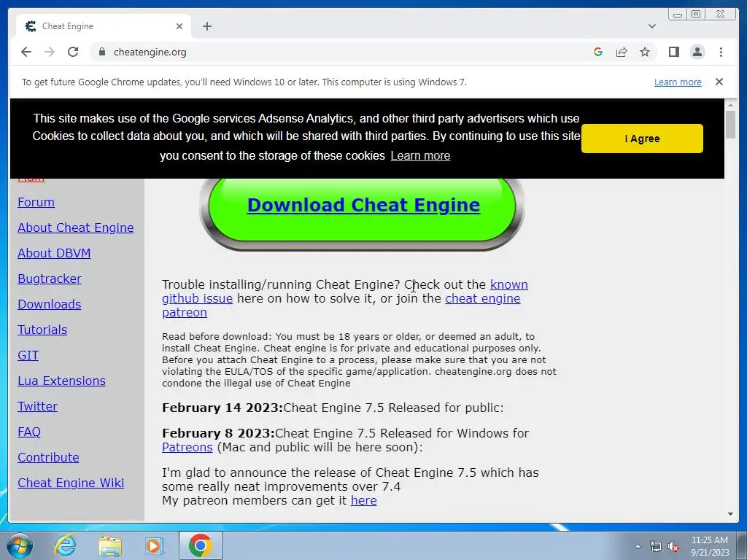Screen dimensions: 747x560
Task: Click the patreon members 'here' link
Action: click(x=363, y=500)
